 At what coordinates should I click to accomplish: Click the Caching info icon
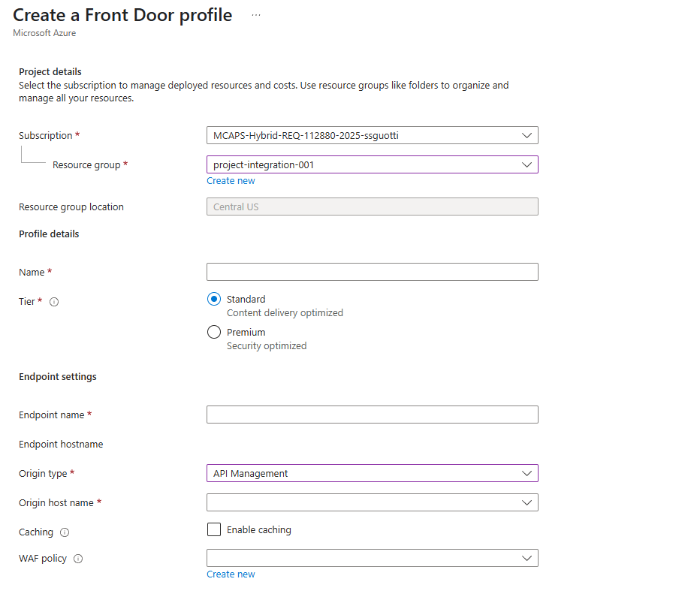point(65,532)
